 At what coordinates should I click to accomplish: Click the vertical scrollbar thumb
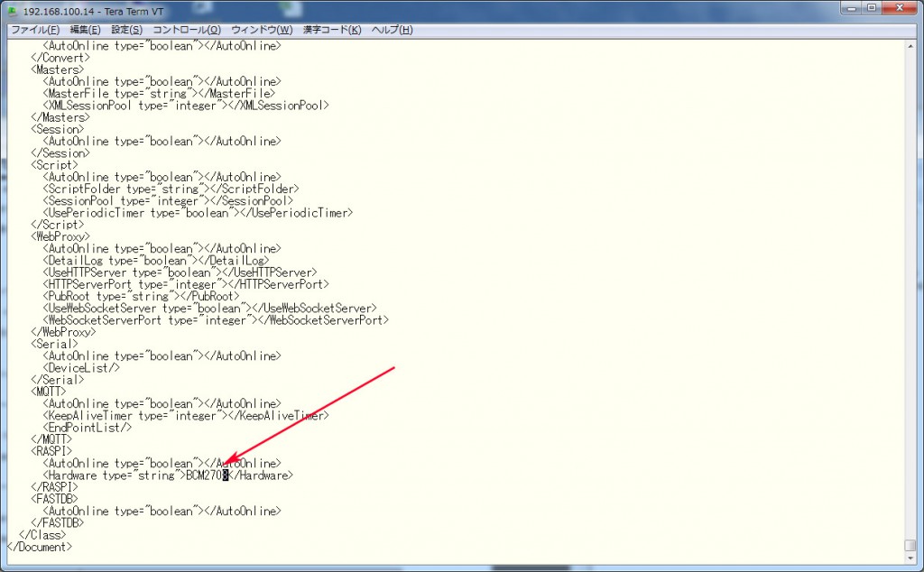click(911, 546)
